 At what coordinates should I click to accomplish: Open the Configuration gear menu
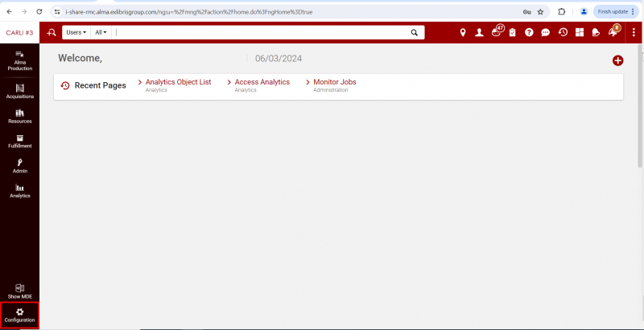pos(19,316)
